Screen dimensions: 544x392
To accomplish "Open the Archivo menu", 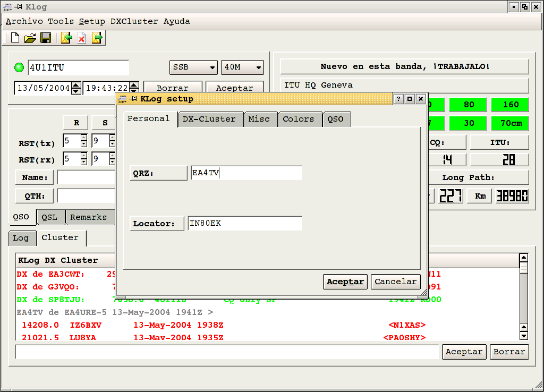I will [24, 21].
